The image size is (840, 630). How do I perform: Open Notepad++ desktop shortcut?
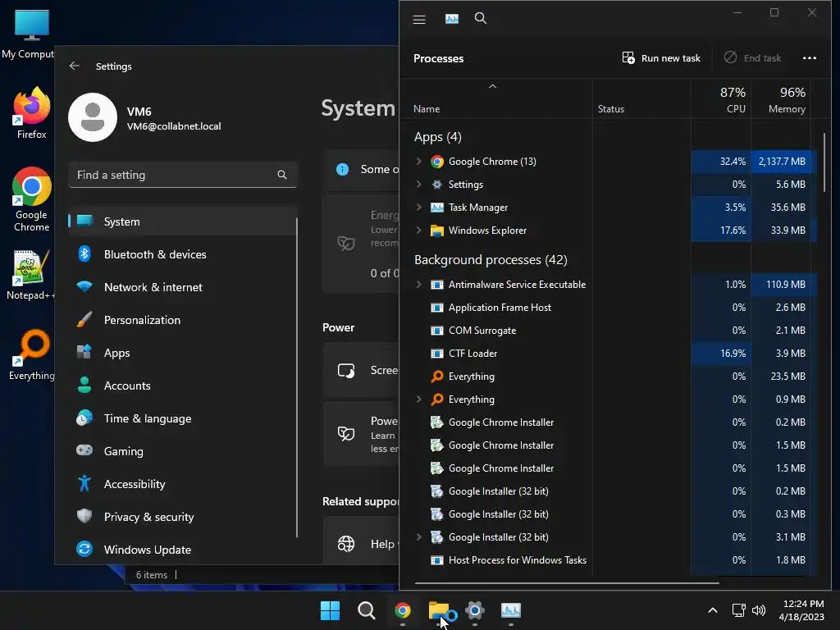click(30, 276)
